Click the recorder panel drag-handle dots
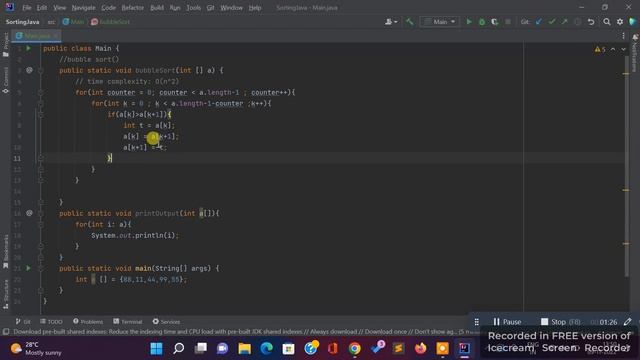Viewport: 640px width, 360px height. point(476,322)
